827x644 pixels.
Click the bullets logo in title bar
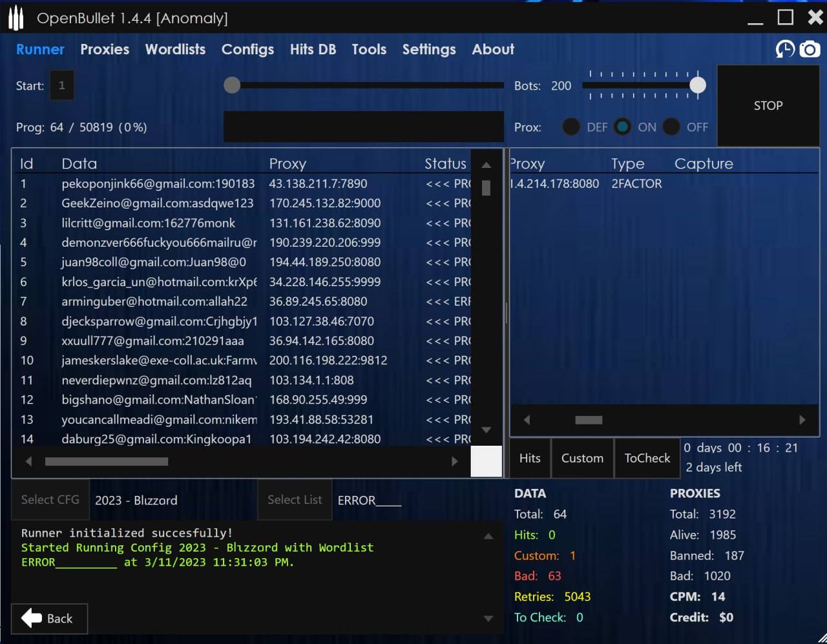(16, 18)
